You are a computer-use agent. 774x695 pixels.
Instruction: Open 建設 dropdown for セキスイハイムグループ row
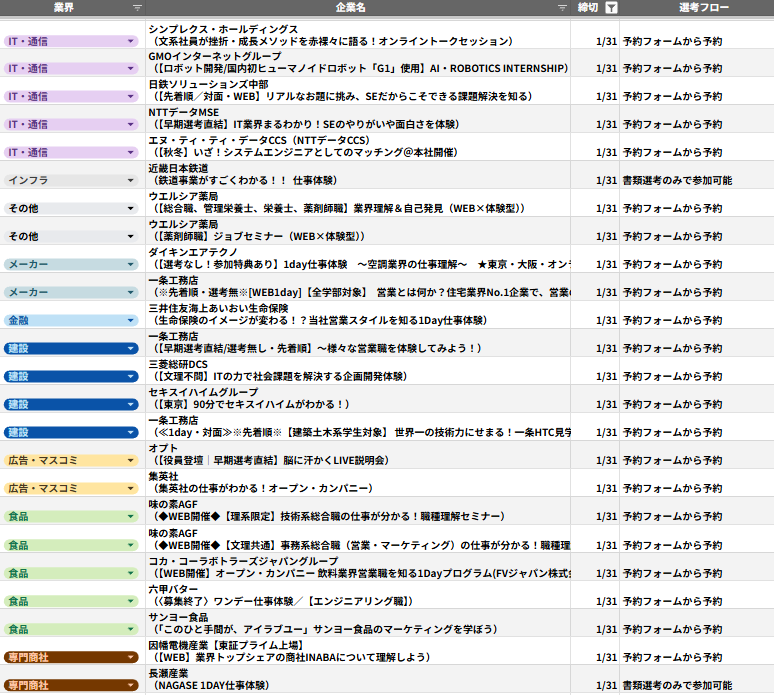click(x=130, y=405)
